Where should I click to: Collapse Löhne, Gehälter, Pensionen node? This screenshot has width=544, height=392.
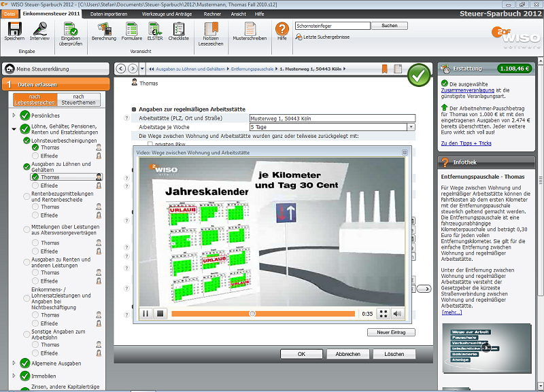[14, 129]
